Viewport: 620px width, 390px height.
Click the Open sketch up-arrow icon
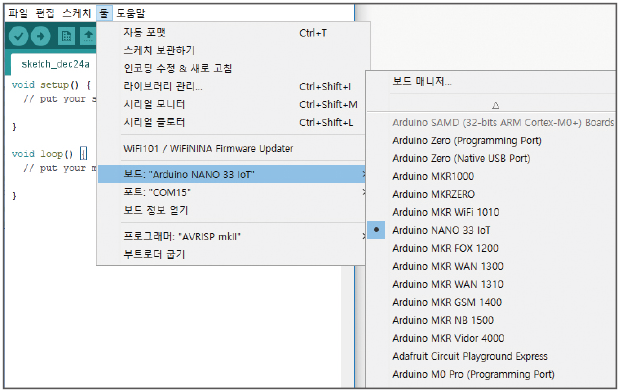click(x=88, y=36)
